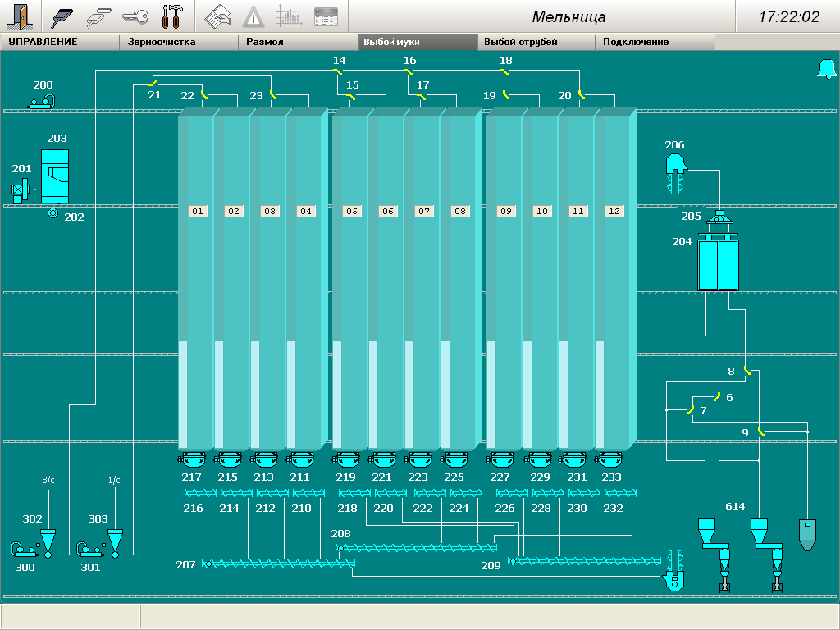Open the Зерноочистка menu
Image resolution: width=840 pixels, height=630 pixels.
[x=162, y=42]
